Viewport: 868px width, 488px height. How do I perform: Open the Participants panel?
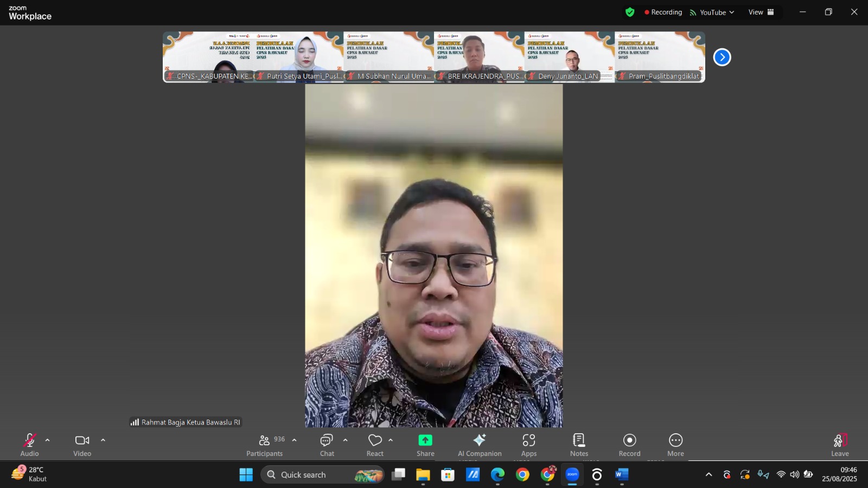[264, 445]
